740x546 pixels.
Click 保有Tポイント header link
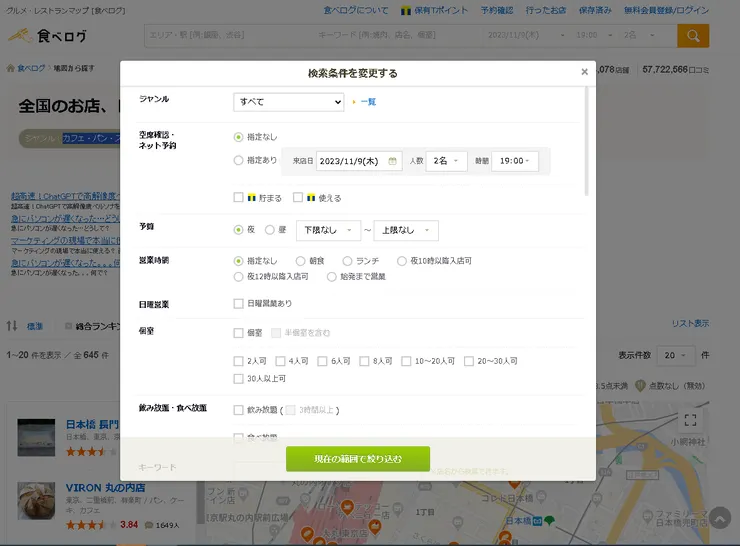click(x=441, y=10)
